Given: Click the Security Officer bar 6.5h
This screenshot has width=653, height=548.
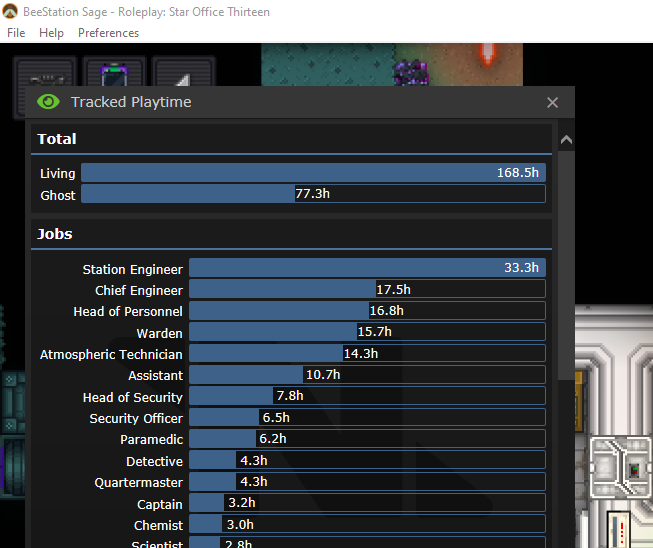Looking at the screenshot, I should 367,417.
